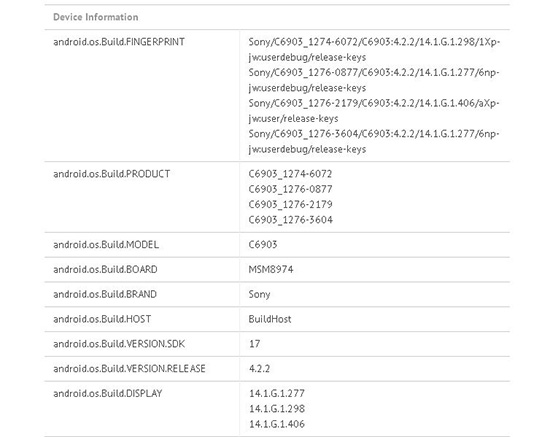
Task: Click product value C6903_1276-2179
Action: (290, 204)
